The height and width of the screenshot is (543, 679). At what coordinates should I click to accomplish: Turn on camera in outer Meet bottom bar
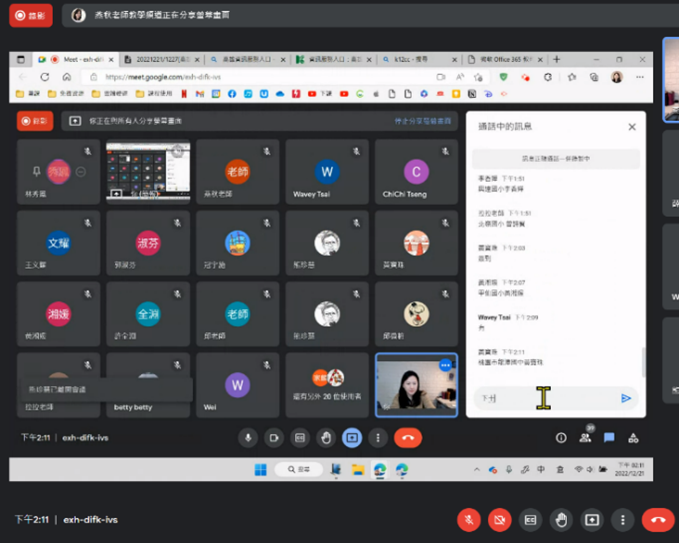(x=500, y=520)
